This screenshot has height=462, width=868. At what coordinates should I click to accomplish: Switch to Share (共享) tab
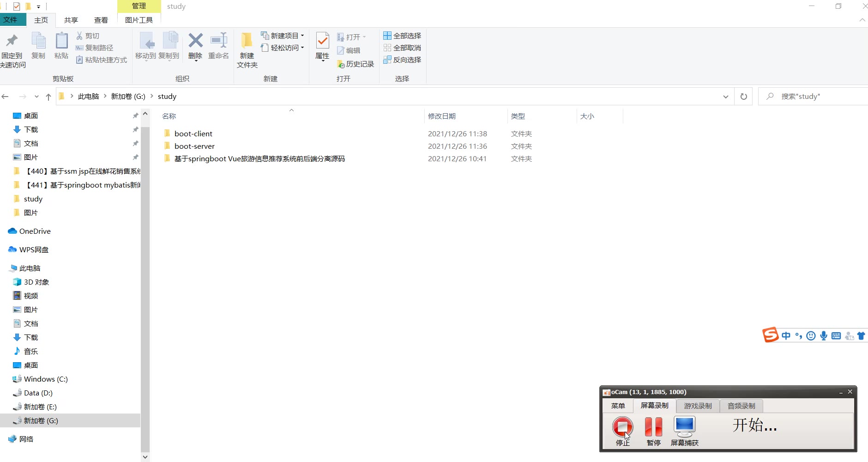coord(71,20)
